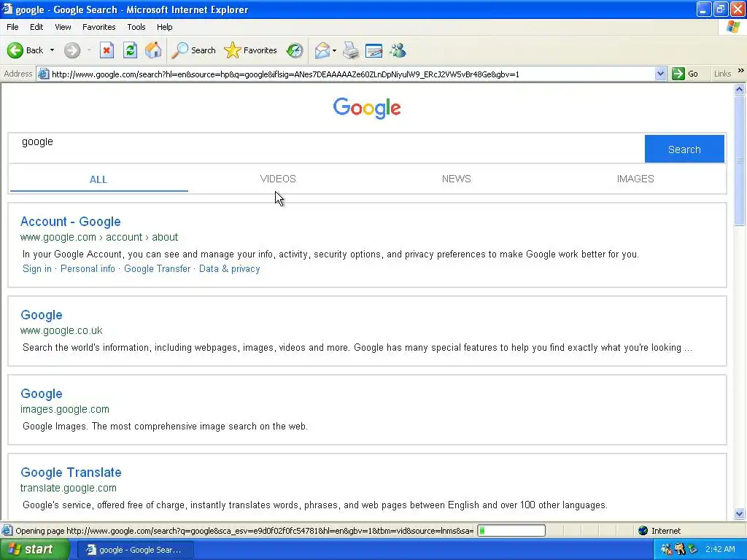
Task: Open the Messenger people icon
Action: (x=398, y=50)
